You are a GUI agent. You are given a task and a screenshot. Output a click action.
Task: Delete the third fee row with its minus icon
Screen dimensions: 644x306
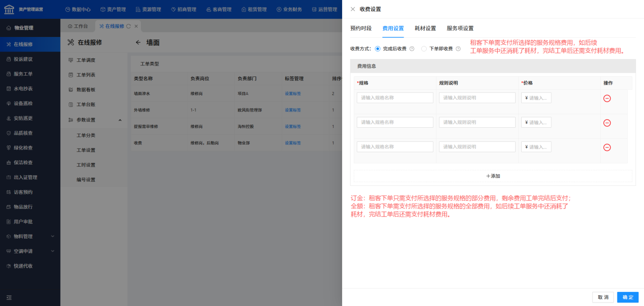607,147
